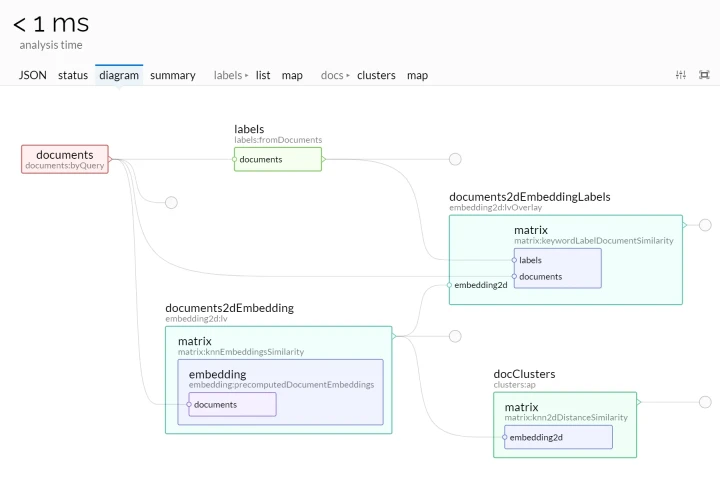Open the summary tab

pyautogui.click(x=173, y=75)
